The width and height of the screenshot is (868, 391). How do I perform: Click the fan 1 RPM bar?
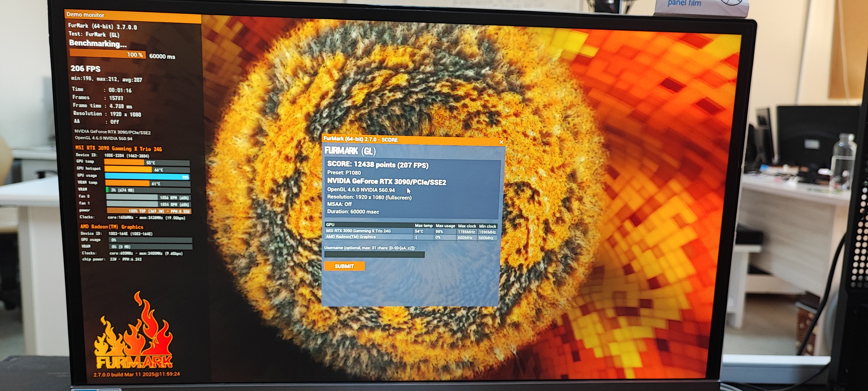coord(149,204)
